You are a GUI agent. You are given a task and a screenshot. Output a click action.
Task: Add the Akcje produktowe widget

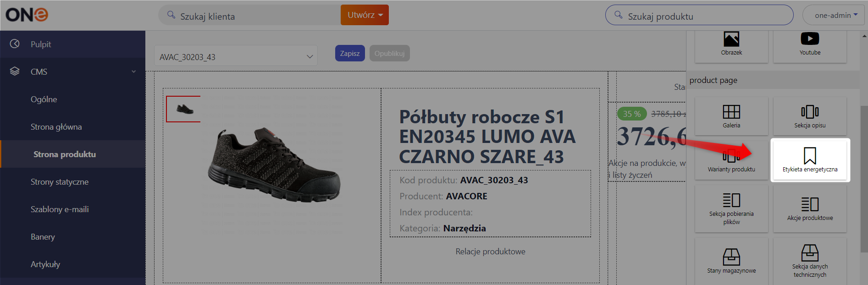tap(810, 208)
